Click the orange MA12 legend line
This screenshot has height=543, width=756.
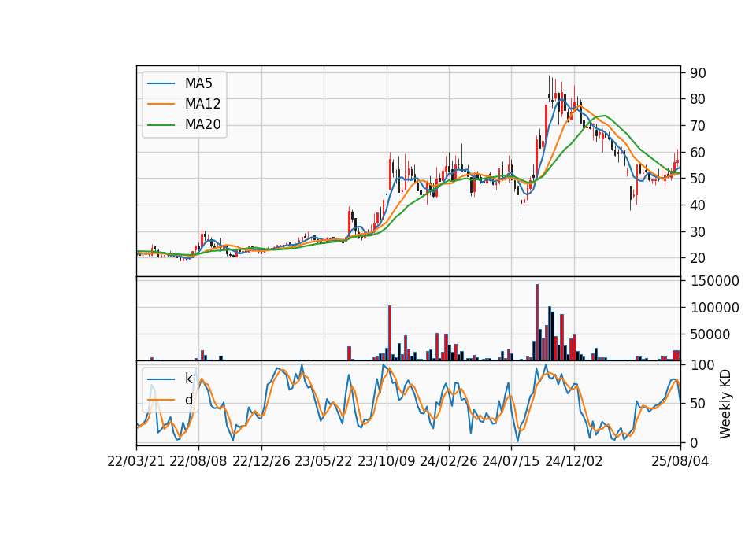[x=161, y=105]
